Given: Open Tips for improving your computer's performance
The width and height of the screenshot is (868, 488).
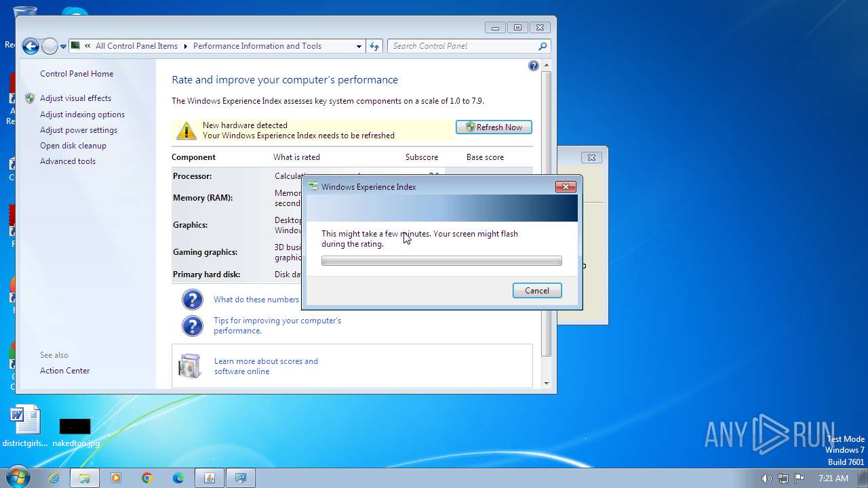Looking at the screenshot, I should pos(277,326).
